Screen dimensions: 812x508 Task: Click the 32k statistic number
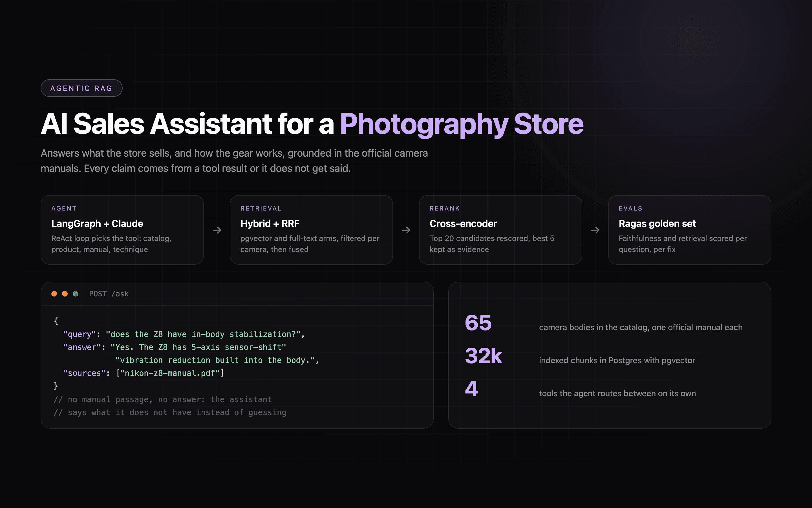(x=484, y=356)
